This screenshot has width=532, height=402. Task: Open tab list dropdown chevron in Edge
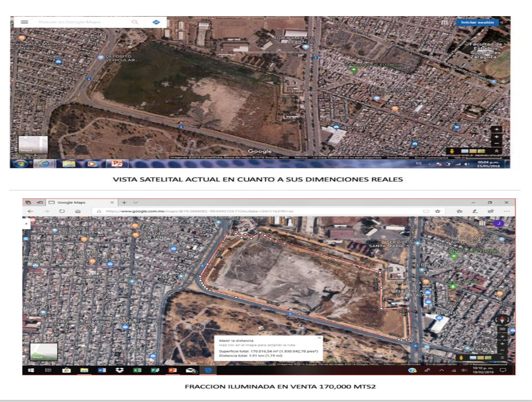click(136, 203)
